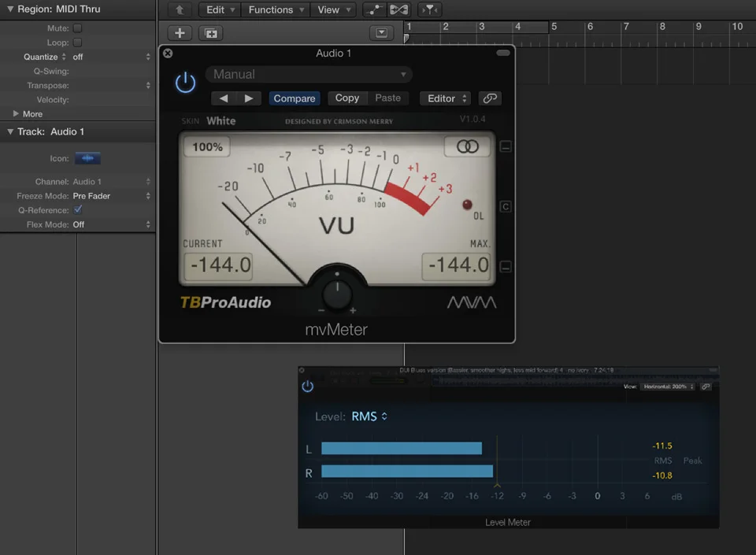Click the Quantize label stepper arrows

(64, 57)
